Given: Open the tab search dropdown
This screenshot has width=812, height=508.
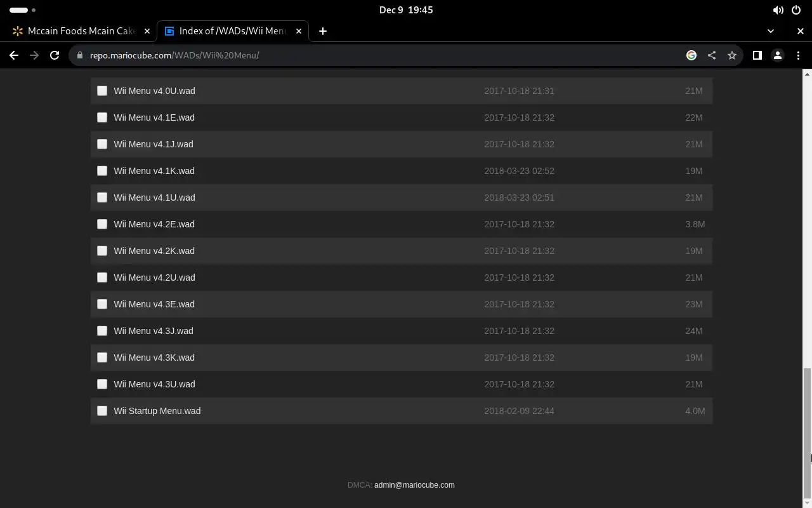Looking at the screenshot, I should (x=771, y=31).
